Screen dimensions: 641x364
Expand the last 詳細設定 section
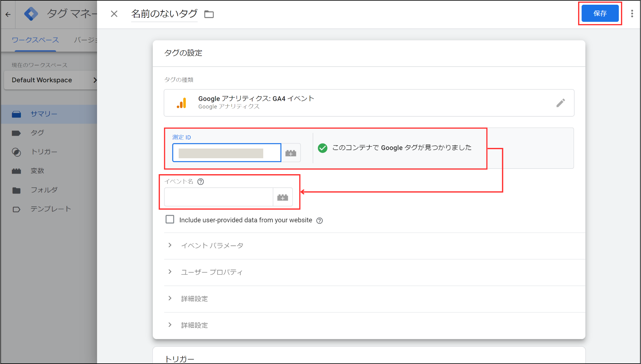374,325
